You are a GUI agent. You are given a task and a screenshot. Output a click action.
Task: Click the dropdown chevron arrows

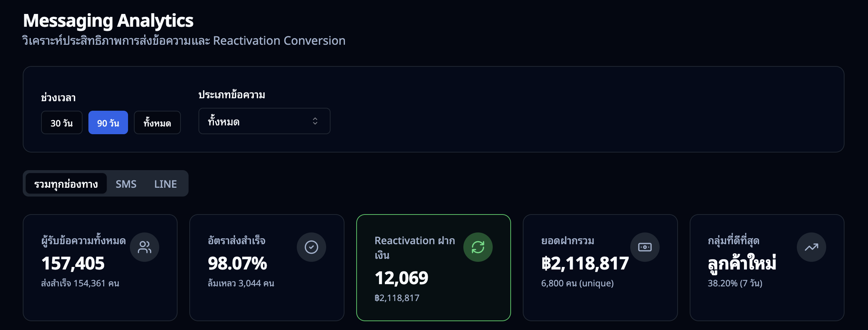click(315, 121)
